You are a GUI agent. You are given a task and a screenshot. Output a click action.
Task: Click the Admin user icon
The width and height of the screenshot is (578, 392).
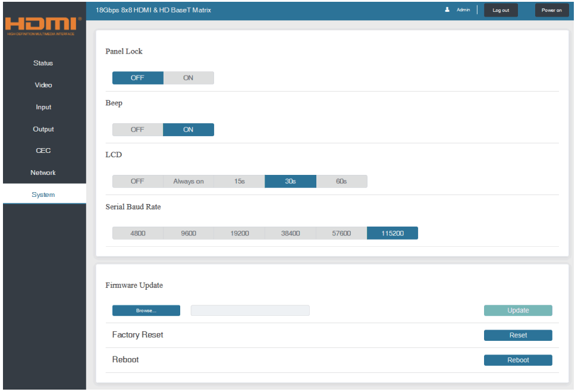point(448,10)
